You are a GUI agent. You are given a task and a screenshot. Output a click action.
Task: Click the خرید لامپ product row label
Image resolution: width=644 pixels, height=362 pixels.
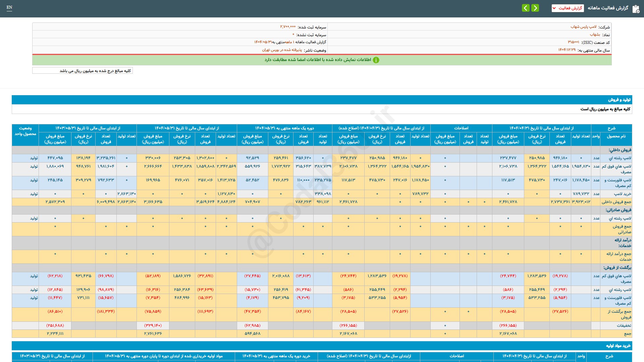(x=622, y=194)
